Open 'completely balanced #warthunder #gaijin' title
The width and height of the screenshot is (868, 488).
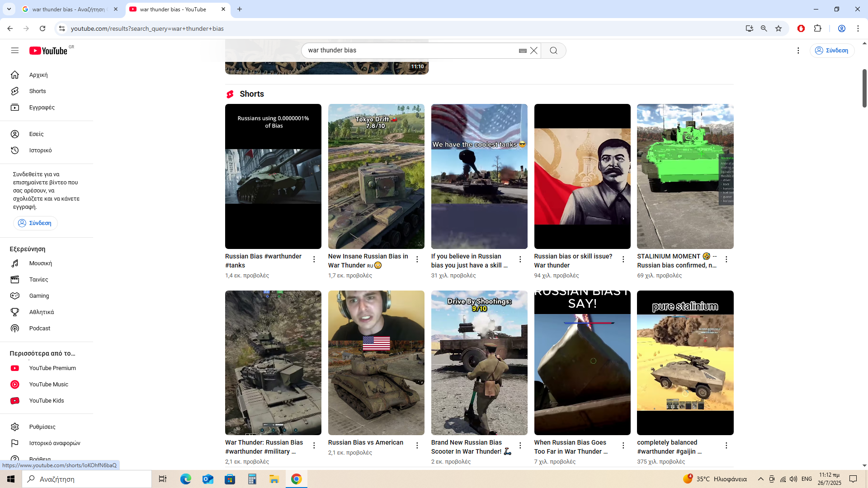[x=670, y=447]
